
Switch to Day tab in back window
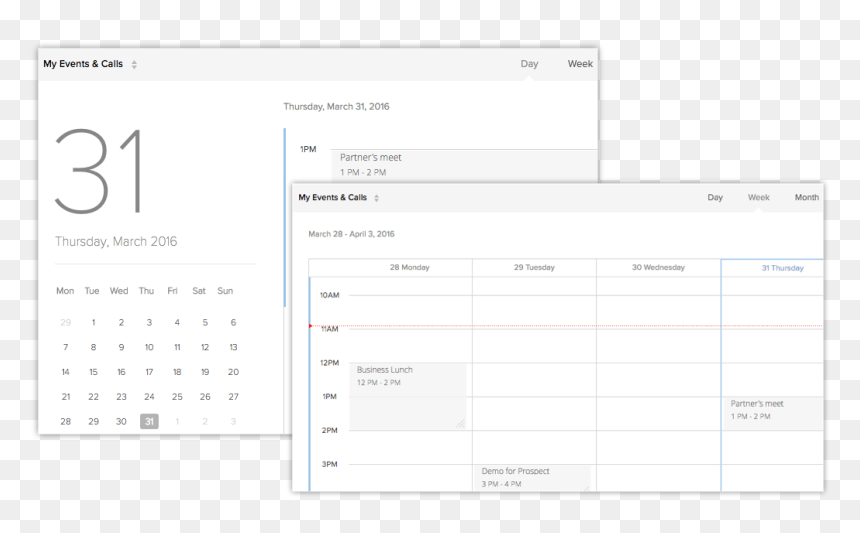[x=529, y=64]
